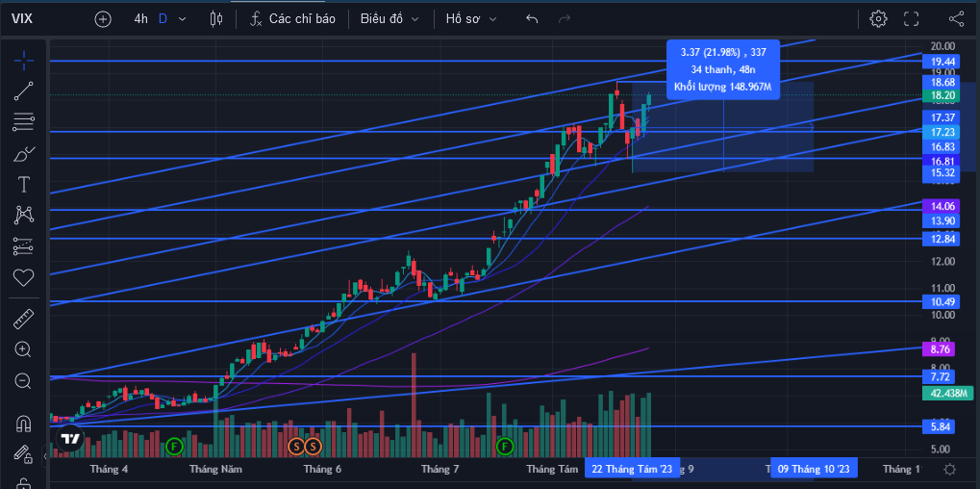The width and height of the screenshot is (980, 489).
Task: Select the crosshair cursor tool
Action: [24, 60]
